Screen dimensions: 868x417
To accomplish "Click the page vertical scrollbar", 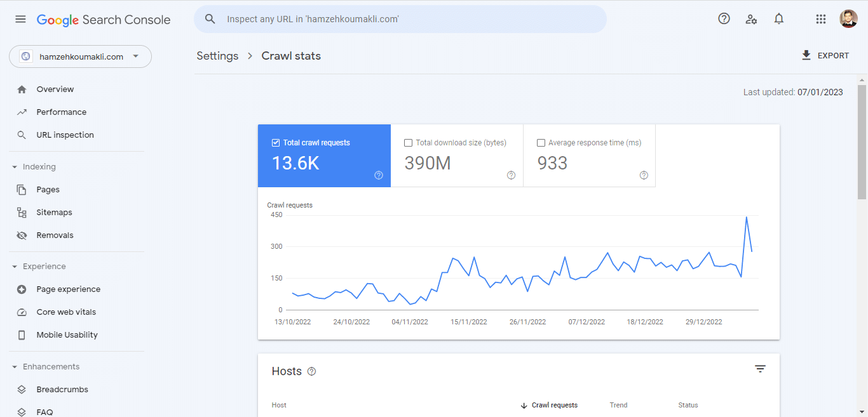I will click(x=862, y=143).
